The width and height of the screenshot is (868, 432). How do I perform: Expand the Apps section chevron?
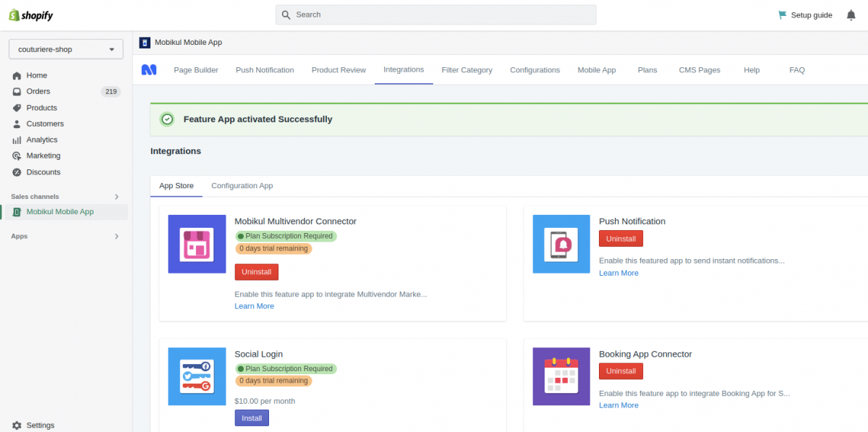(117, 237)
